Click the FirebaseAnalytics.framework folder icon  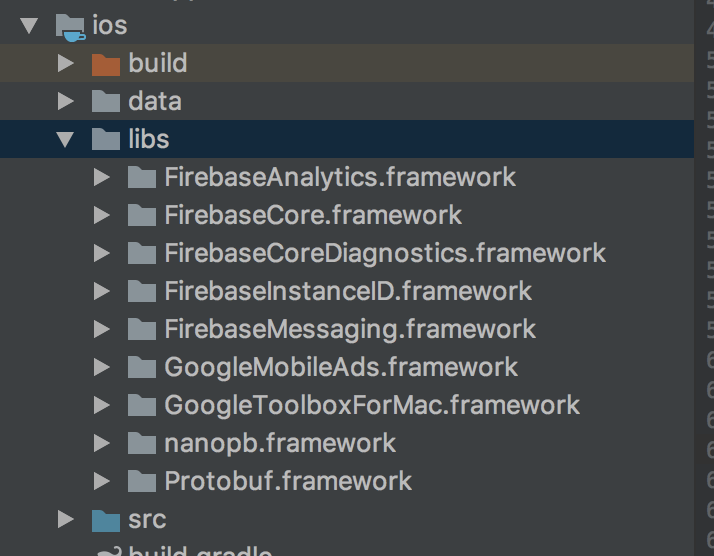point(142,177)
